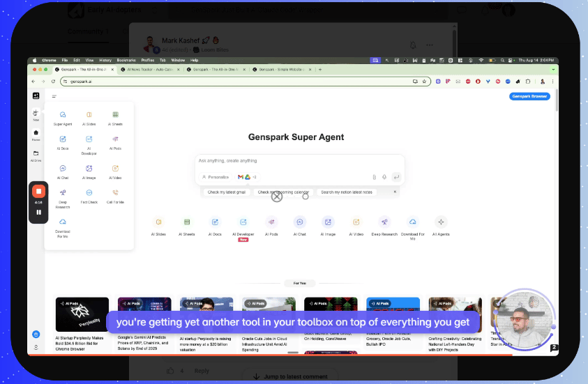Image resolution: width=588 pixels, height=384 pixels.
Task: Click the blue chat bubble at sidebar bottom
Action: point(36,335)
